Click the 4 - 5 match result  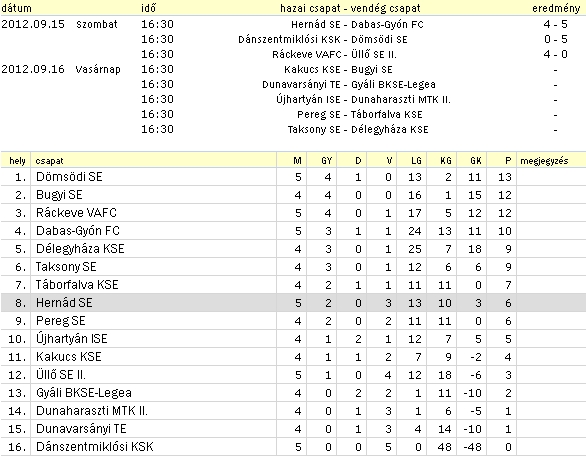555,24
